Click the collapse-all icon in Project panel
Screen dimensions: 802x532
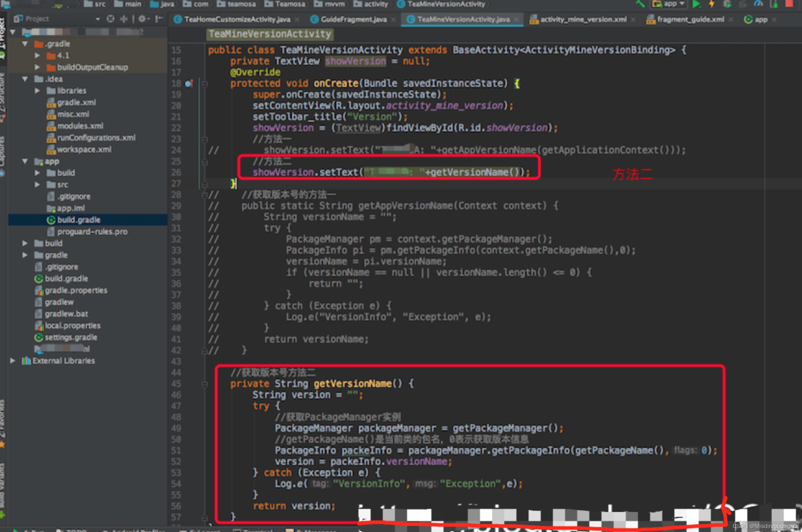pos(124,19)
